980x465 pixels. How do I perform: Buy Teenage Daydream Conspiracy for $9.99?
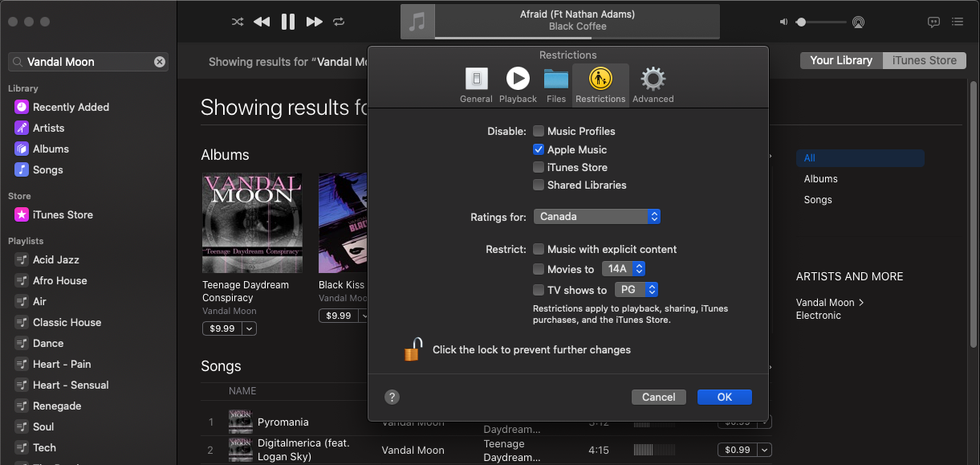click(x=222, y=328)
